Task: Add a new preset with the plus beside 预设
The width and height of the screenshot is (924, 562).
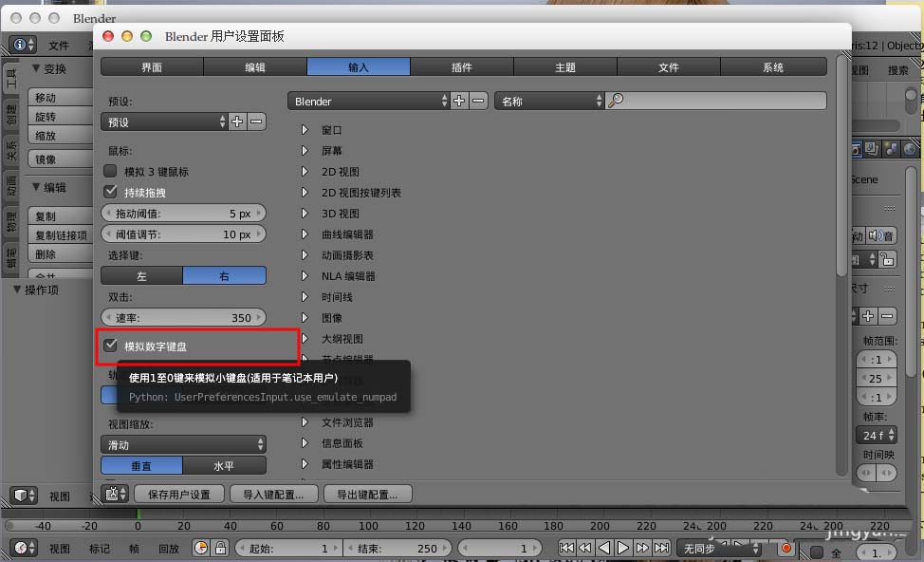Action: pos(237,122)
